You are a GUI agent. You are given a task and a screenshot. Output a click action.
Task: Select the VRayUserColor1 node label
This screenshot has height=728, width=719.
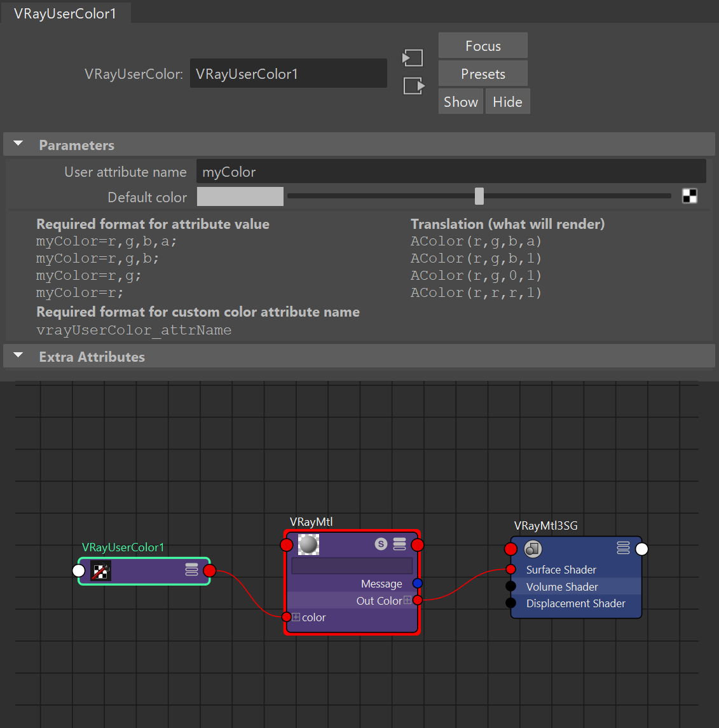point(123,547)
